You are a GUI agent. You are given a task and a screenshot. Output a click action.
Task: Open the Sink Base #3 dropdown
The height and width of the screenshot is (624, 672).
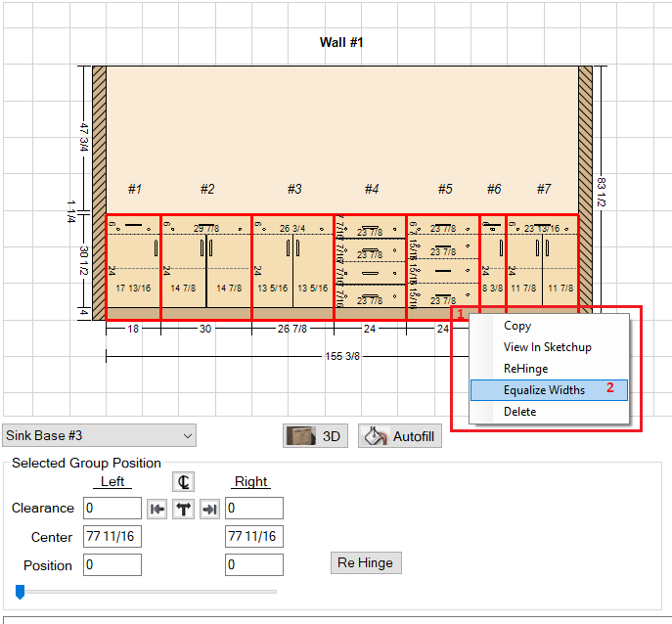point(99,435)
